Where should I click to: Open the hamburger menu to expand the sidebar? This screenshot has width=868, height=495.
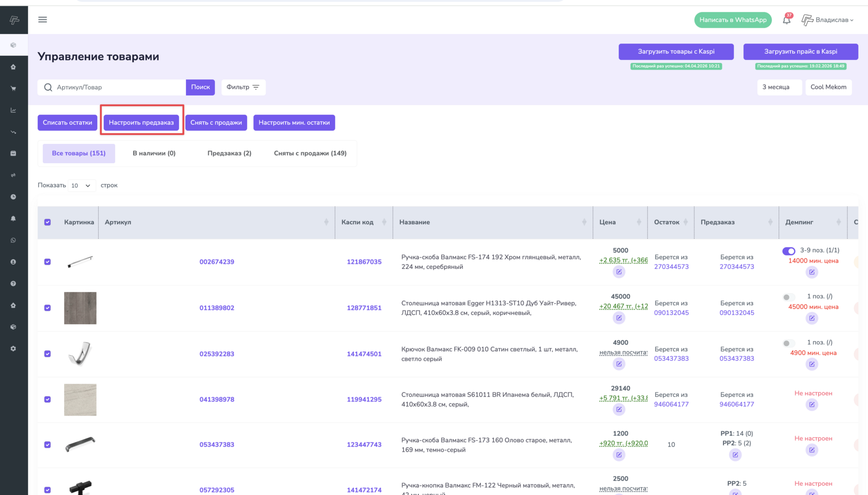click(42, 20)
